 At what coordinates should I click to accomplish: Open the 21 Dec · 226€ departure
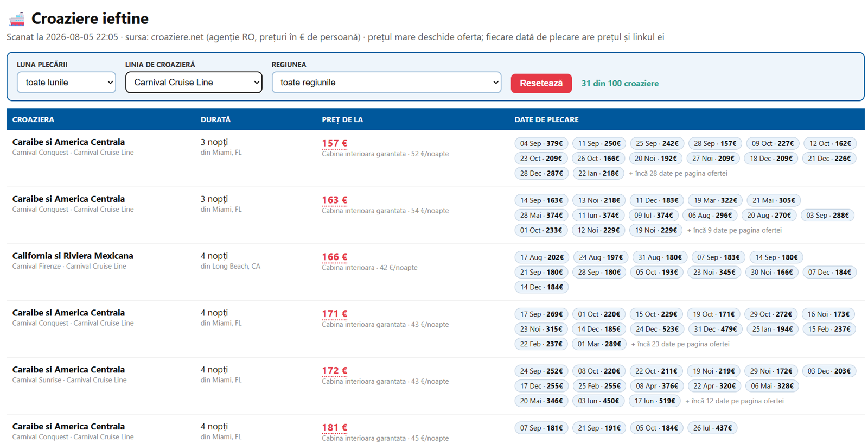click(x=829, y=159)
